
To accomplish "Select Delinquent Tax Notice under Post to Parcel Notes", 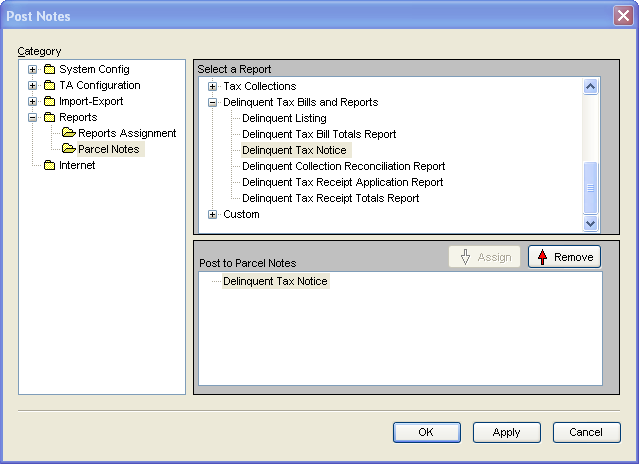I will [275, 281].
